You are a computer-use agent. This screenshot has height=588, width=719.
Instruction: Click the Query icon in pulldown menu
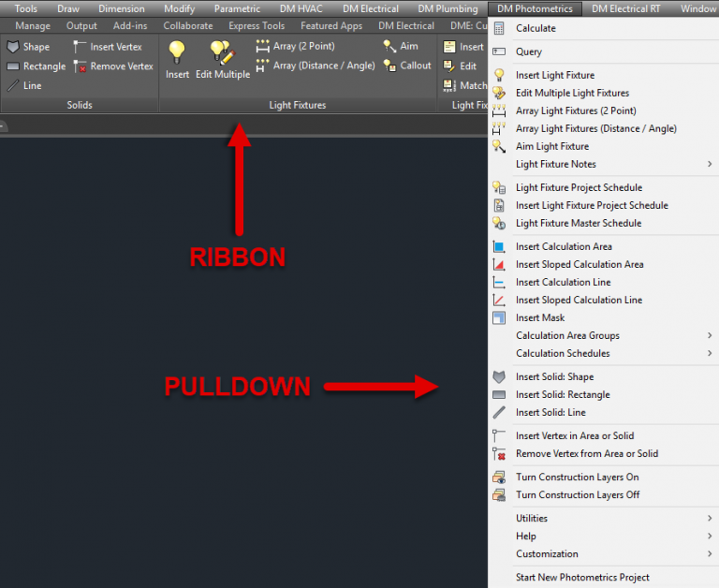[x=499, y=51]
